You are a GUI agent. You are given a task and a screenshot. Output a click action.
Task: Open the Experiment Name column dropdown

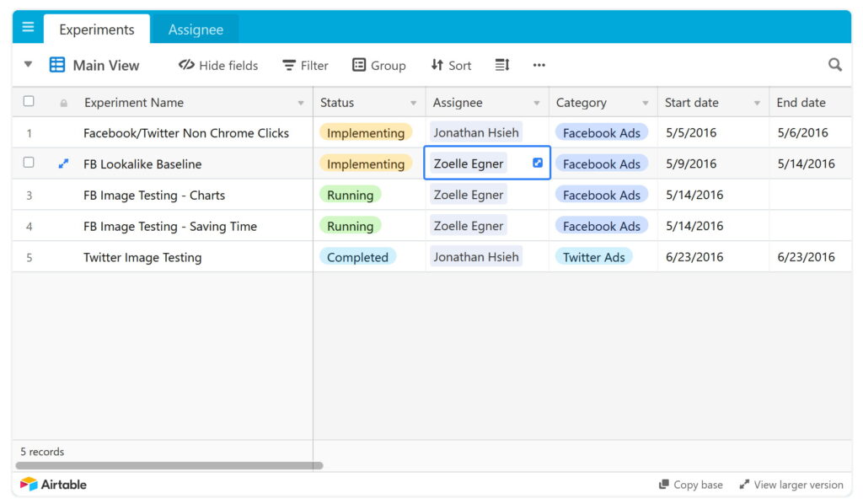pyautogui.click(x=301, y=103)
